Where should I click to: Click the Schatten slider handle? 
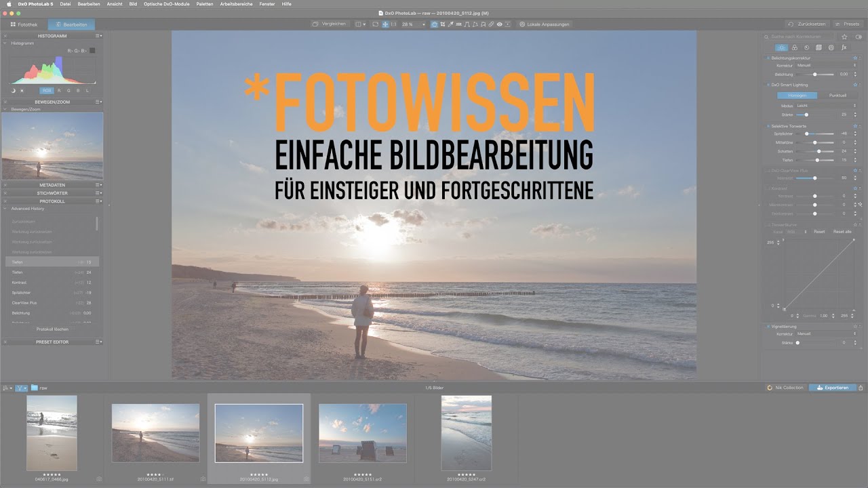coord(819,151)
